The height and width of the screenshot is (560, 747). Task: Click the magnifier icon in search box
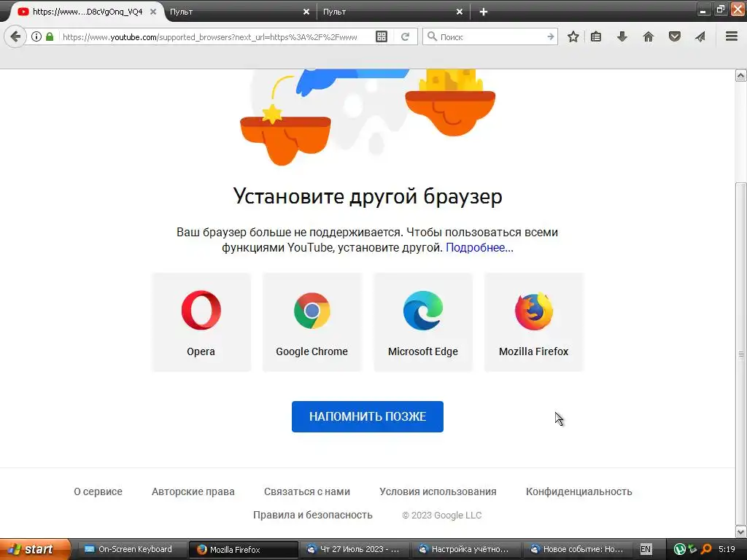click(x=432, y=36)
